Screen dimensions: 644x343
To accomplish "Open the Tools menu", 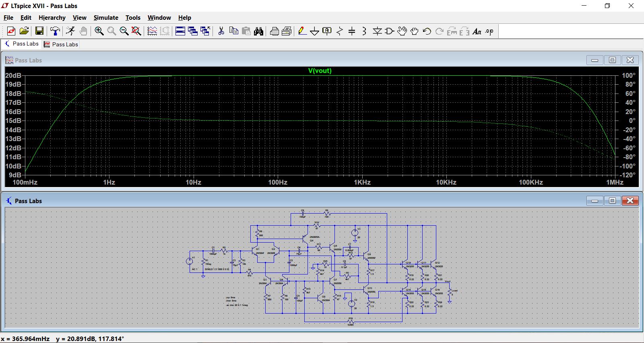I will pos(133,18).
